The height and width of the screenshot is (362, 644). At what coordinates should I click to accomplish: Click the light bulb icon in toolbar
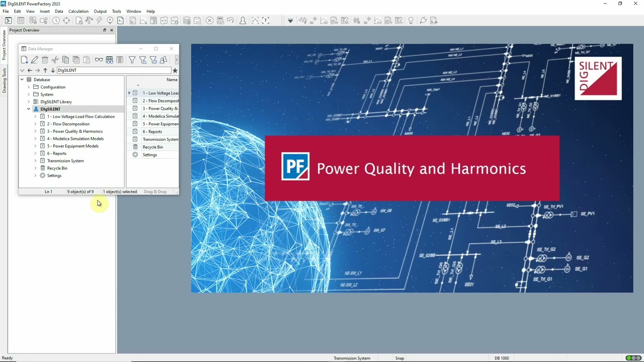click(411, 21)
